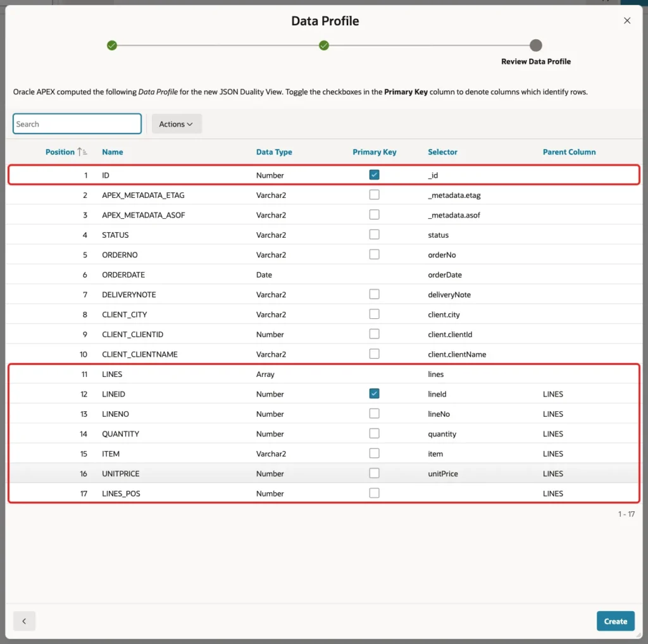
Task: Check Primary Key for CLIENT_CLIENTID row
Action: 374,334
